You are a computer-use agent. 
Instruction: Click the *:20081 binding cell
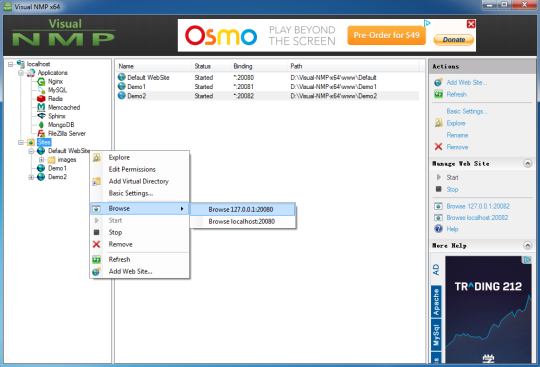pyautogui.click(x=243, y=87)
